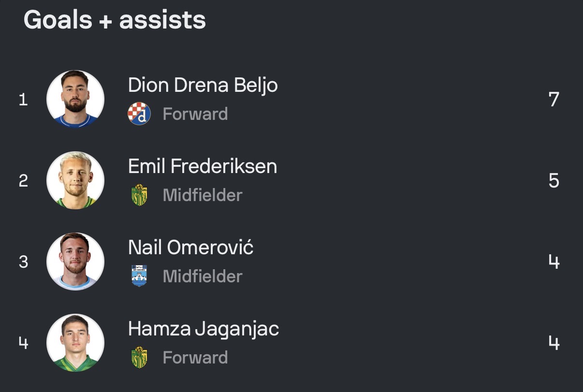Click the rank number 3 next to Omerović
Viewport: 583px width, 392px height.
point(23,262)
